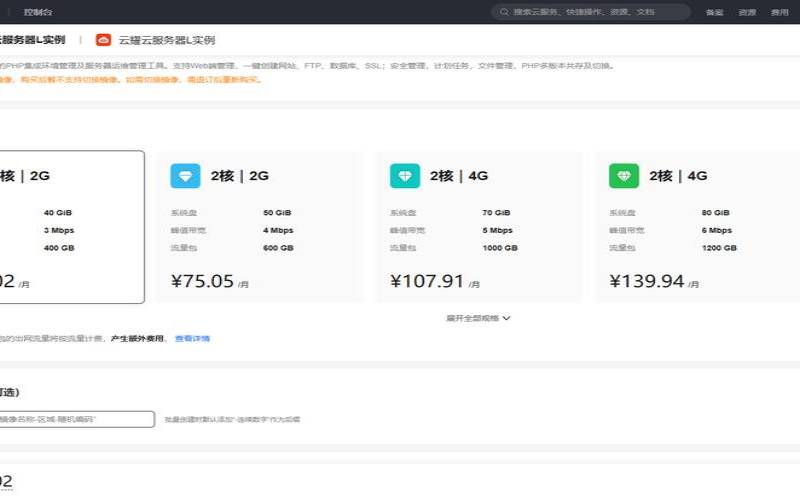Click the 400 GB value in selected plan
Image resolution: width=800 pixels, height=500 pixels.
[x=59, y=248]
